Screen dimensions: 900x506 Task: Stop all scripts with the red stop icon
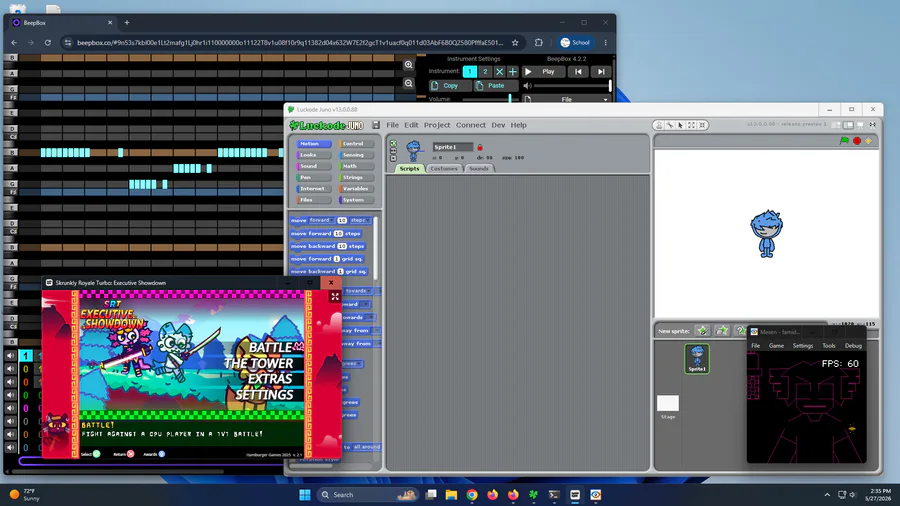[857, 141]
